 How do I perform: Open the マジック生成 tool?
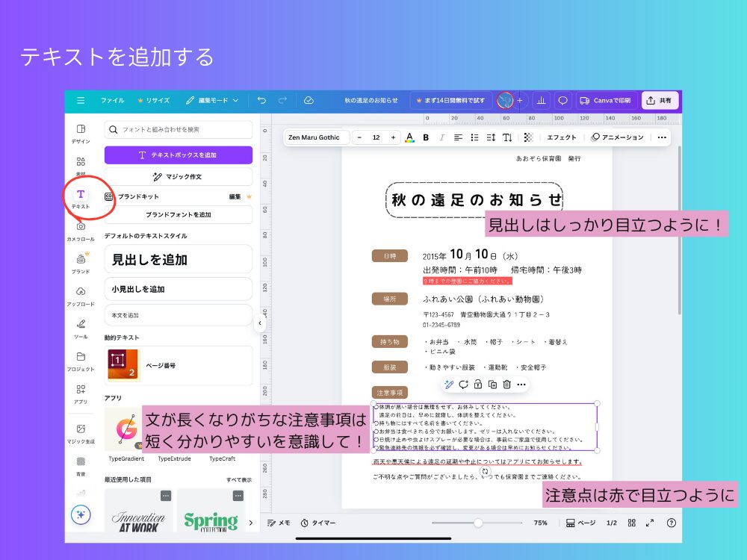point(81,431)
